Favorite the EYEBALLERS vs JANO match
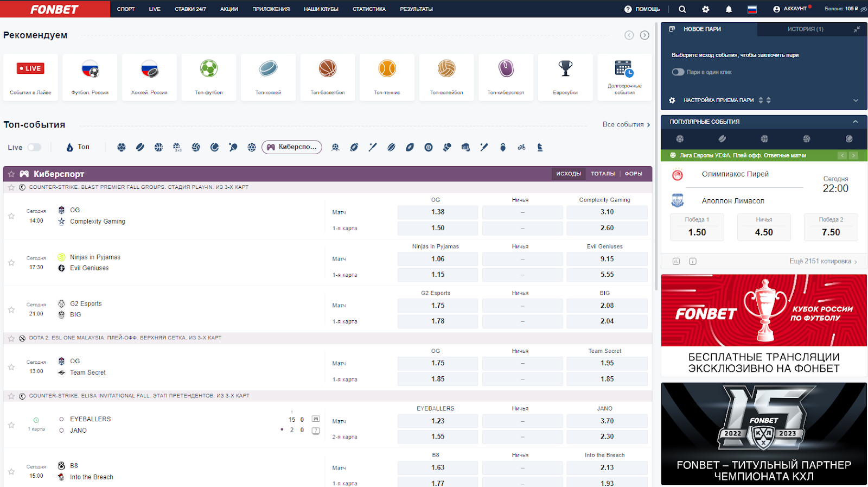 click(x=11, y=425)
